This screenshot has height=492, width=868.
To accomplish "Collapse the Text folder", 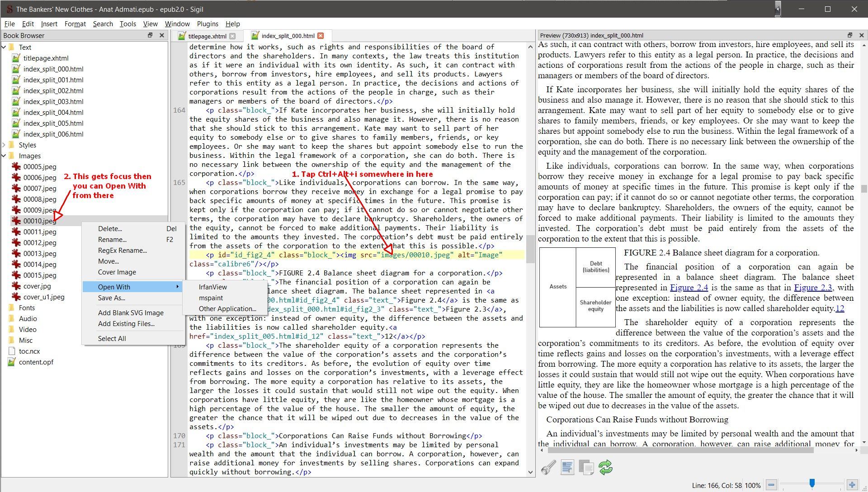I will (x=4, y=47).
